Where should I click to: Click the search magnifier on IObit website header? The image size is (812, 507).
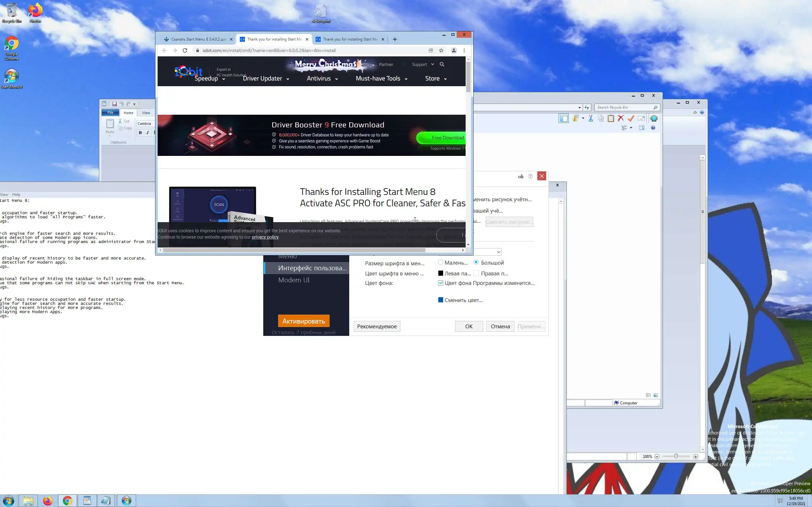tap(442, 64)
